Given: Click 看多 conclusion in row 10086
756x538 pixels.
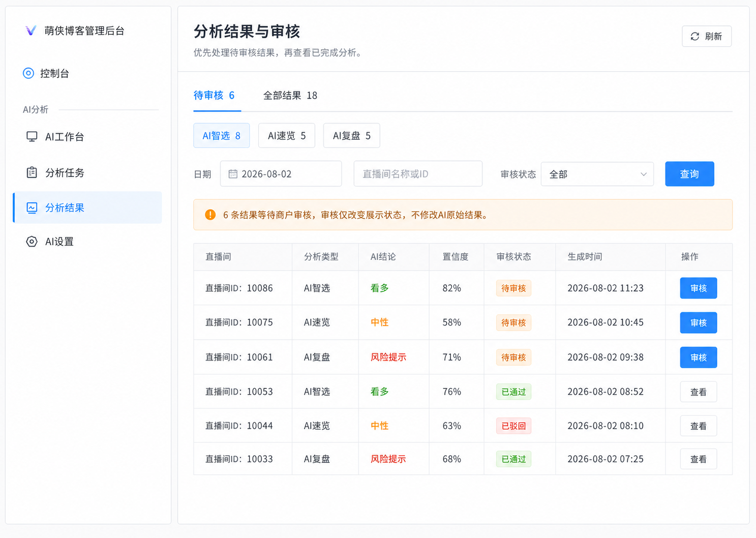Looking at the screenshot, I should 379,288.
